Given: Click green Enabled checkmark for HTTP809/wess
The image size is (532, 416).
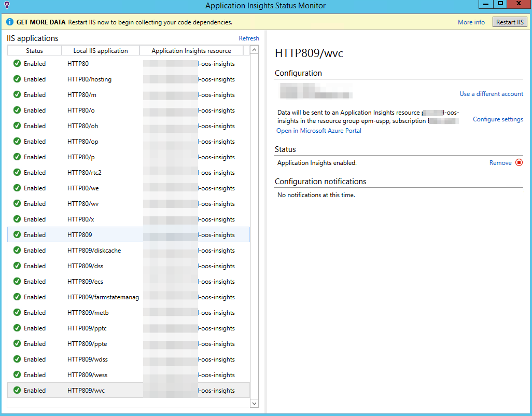Looking at the screenshot, I should pos(17,375).
